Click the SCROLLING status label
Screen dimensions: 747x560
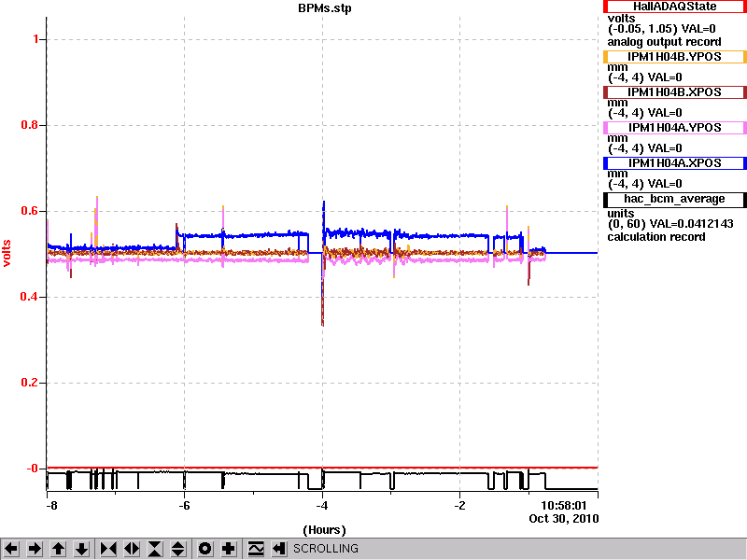click(x=325, y=549)
